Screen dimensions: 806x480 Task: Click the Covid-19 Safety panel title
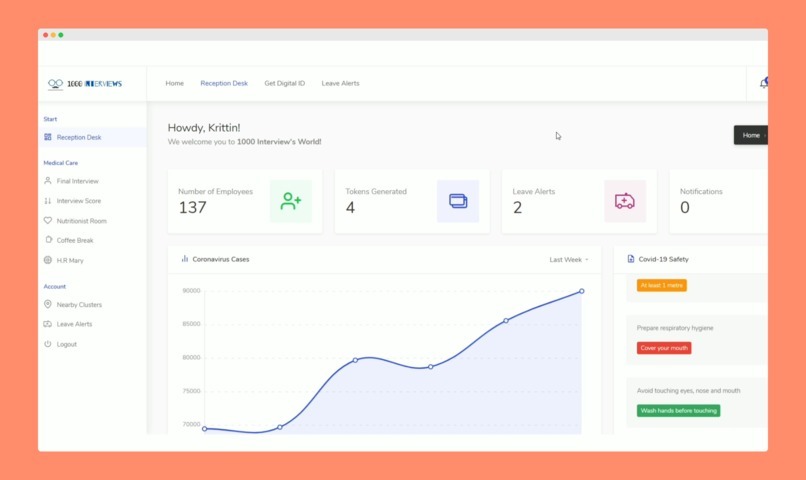[x=663, y=260]
